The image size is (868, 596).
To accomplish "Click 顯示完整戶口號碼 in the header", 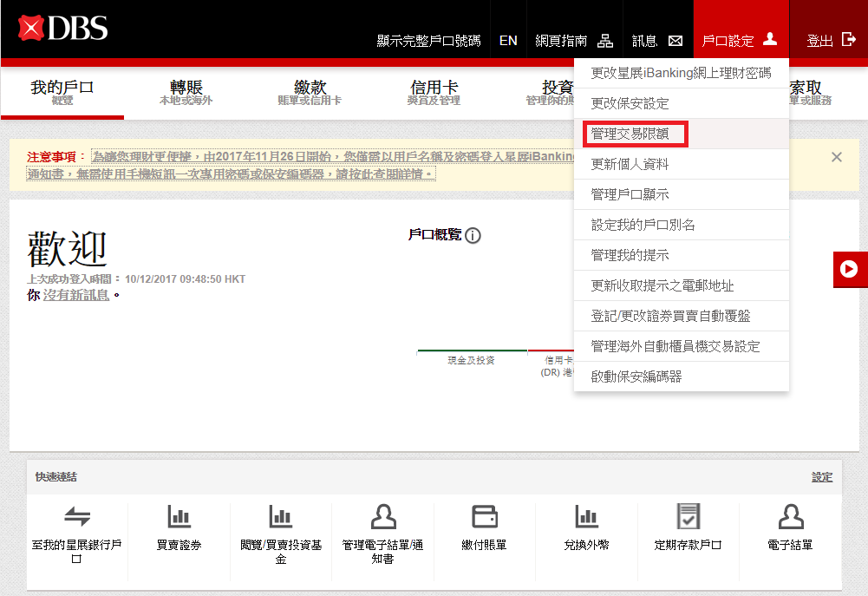I will click(428, 41).
